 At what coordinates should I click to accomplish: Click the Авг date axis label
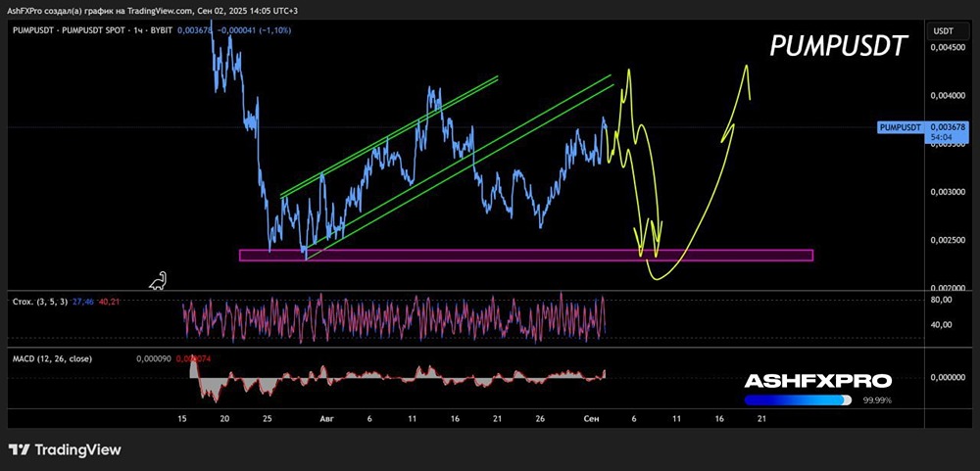click(327, 419)
